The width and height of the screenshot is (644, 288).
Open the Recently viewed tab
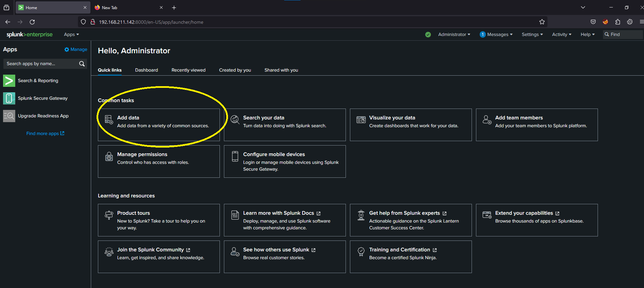(188, 70)
